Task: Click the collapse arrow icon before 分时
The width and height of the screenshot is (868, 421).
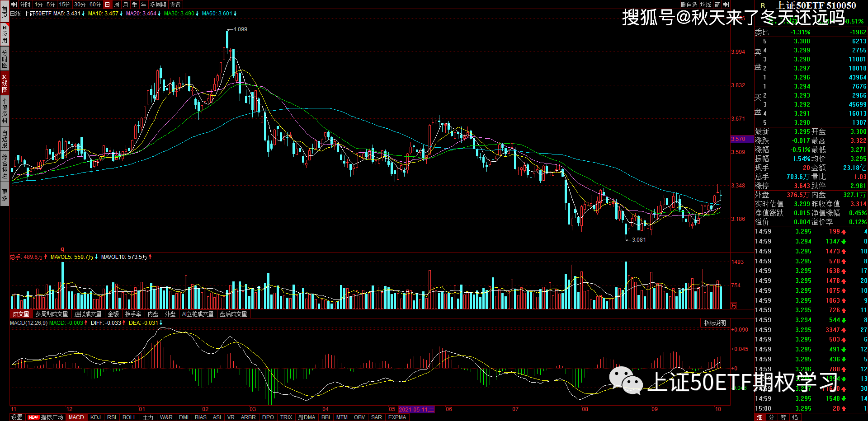Action: click(14, 5)
